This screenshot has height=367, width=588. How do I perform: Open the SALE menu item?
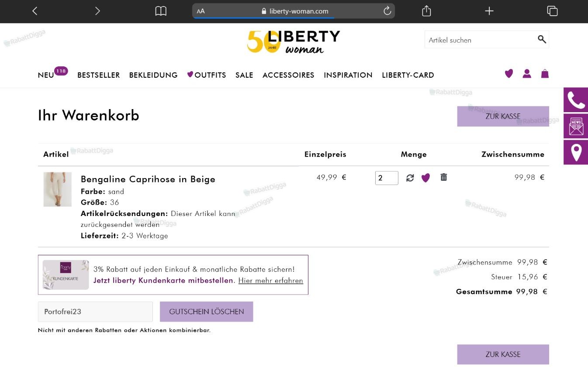coord(244,75)
